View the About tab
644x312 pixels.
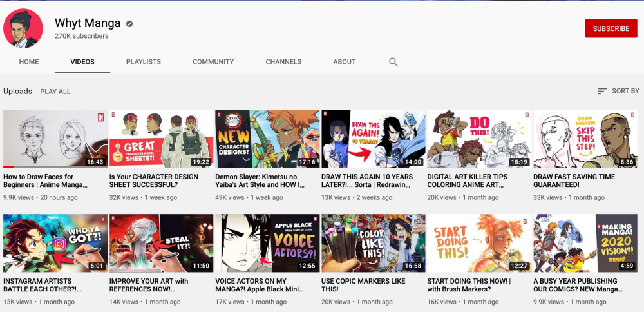pos(344,62)
